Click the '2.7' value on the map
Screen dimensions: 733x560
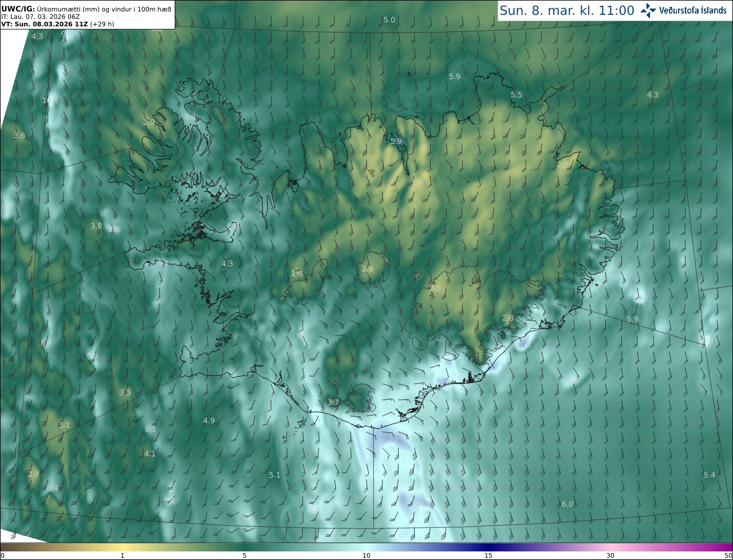pos(34,475)
